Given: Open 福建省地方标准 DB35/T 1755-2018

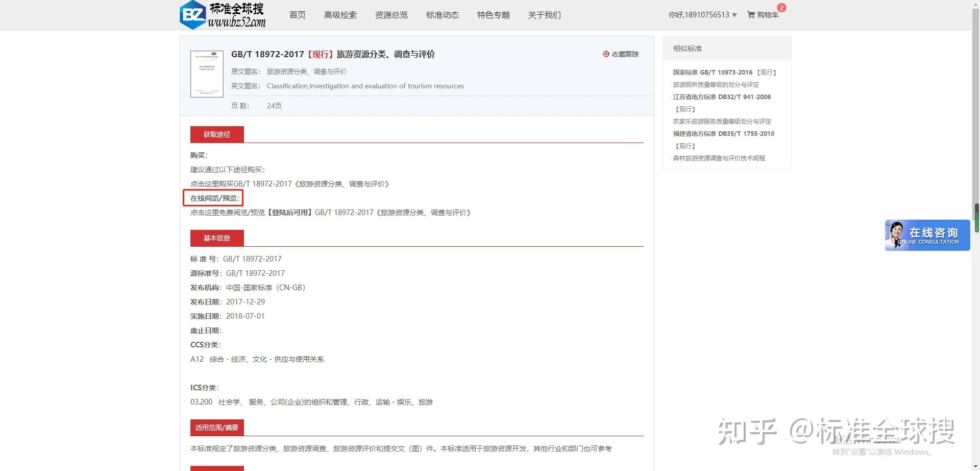Looking at the screenshot, I should (x=724, y=133).
